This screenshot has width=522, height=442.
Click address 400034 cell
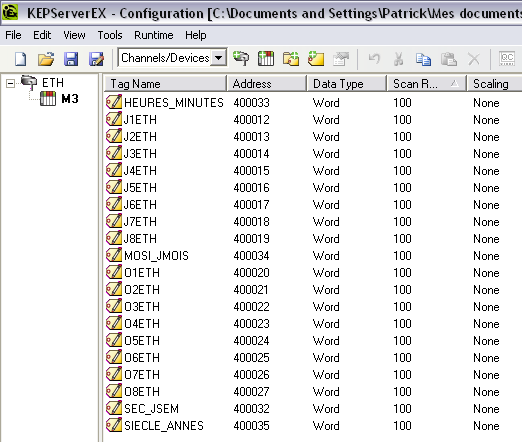(x=251, y=256)
